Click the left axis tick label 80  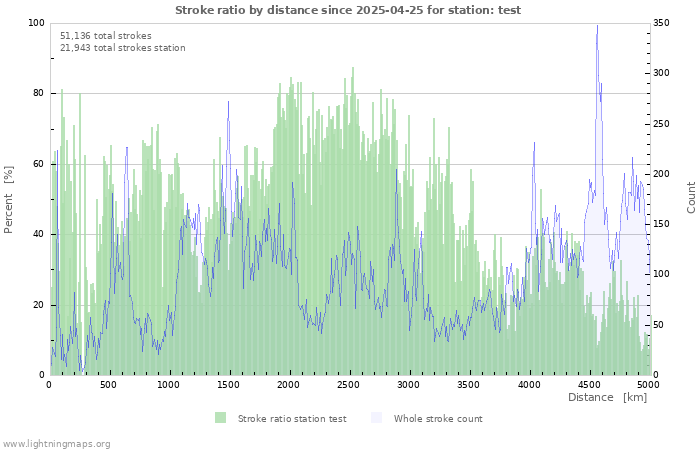(39, 93)
